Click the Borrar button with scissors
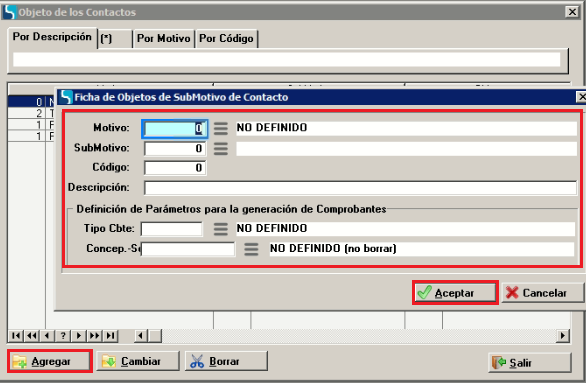Screen dimensions: 586x383 226,361
